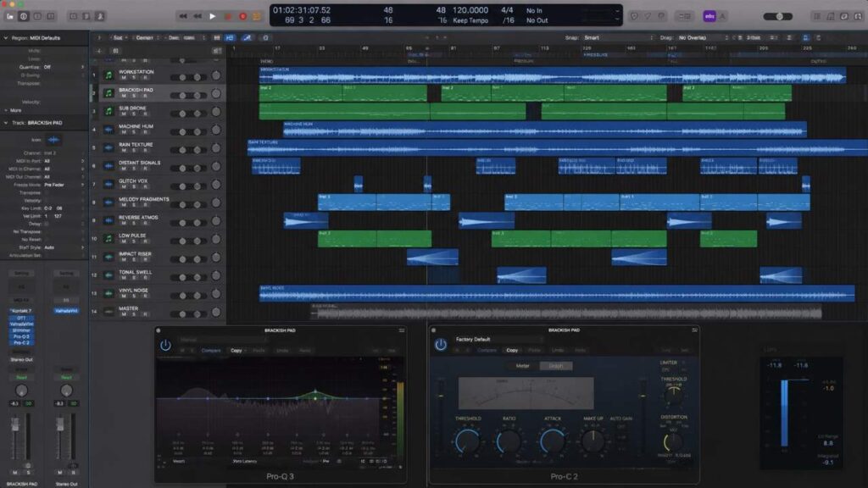Click the VINYL NOISE track audio icon
This screenshot has width=868, height=488.
108,293
